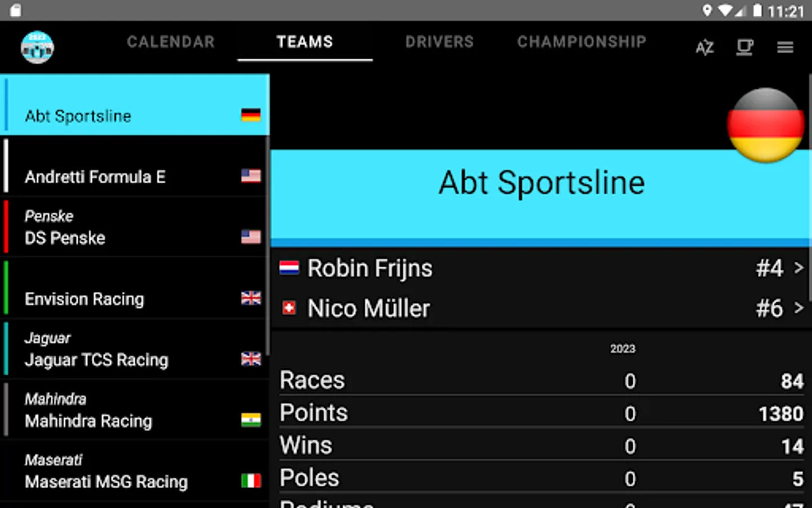Expand Robin Frijns #4 driver arrow
812x508 pixels.
tap(798, 268)
